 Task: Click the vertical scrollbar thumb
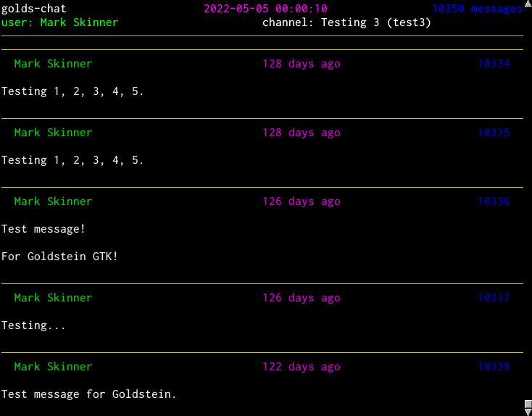pyautogui.click(x=528, y=404)
